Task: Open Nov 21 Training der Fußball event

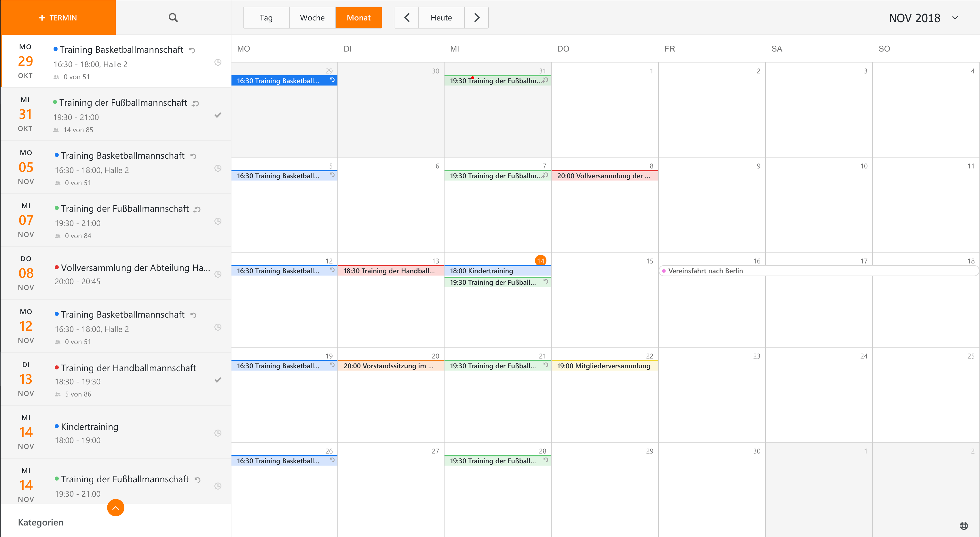Action: [x=497, y=366]
